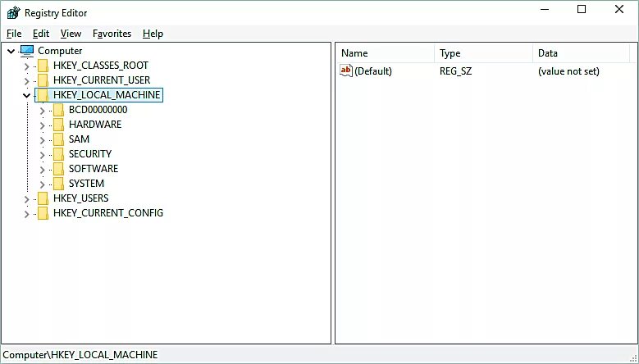
Task: Open the Help menu
Action: point(153,34)
